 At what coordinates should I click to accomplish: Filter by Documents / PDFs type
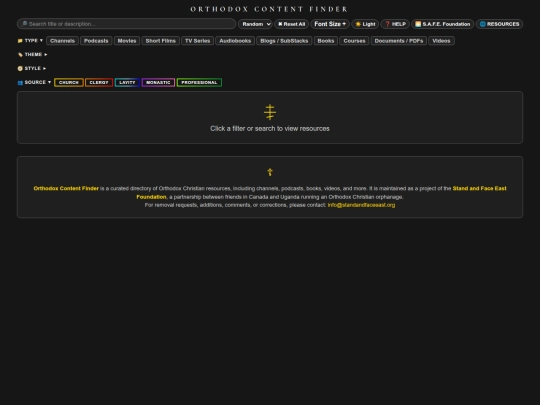point(399,41)
